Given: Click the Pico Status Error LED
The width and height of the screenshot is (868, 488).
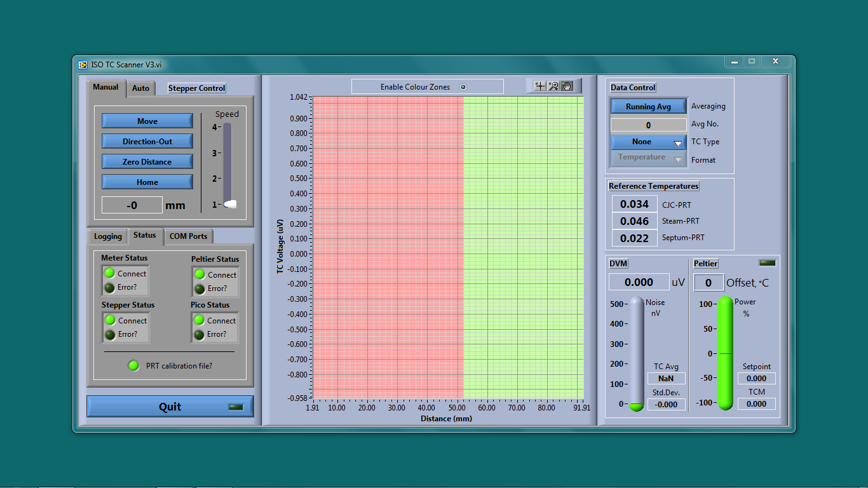Looking at the screenshot, I should coord(199,334).
